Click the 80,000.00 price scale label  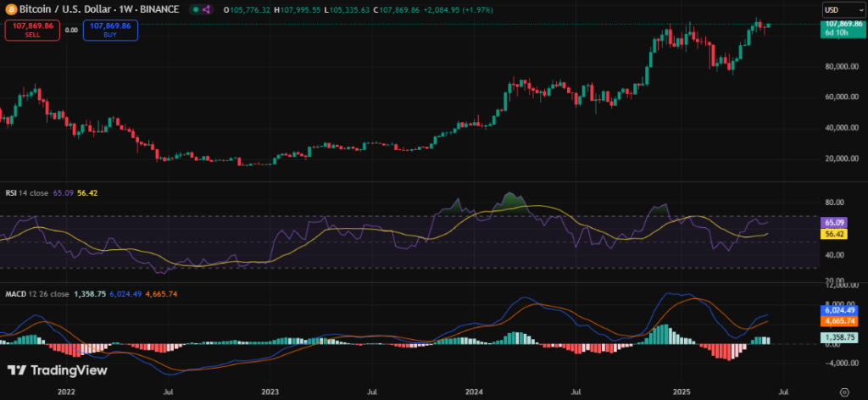point(842,66)
